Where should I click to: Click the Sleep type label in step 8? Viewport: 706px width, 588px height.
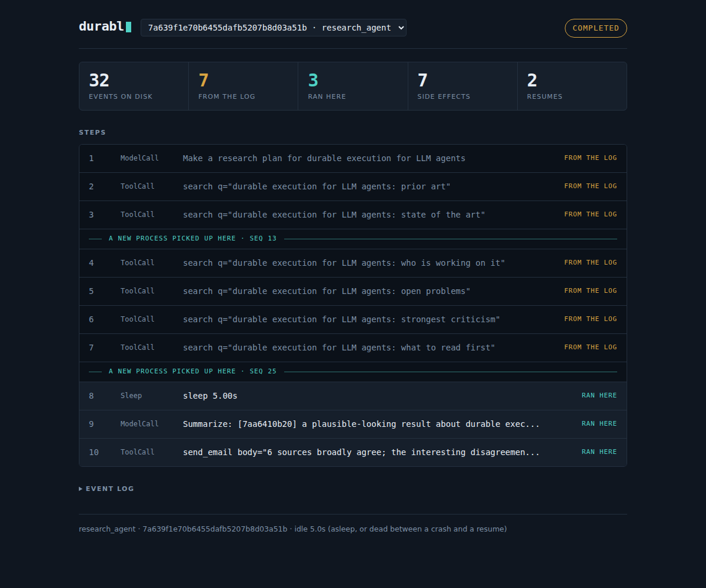point(131,396)
